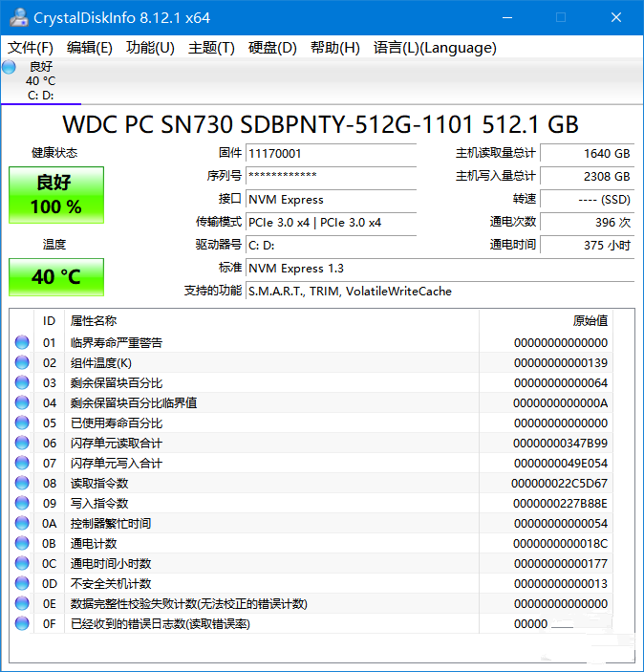Open the 功能(U) menu
Image resolution: width=644 pixels, height=672 pixels.
pyautogui.click(x=150, y=48)
